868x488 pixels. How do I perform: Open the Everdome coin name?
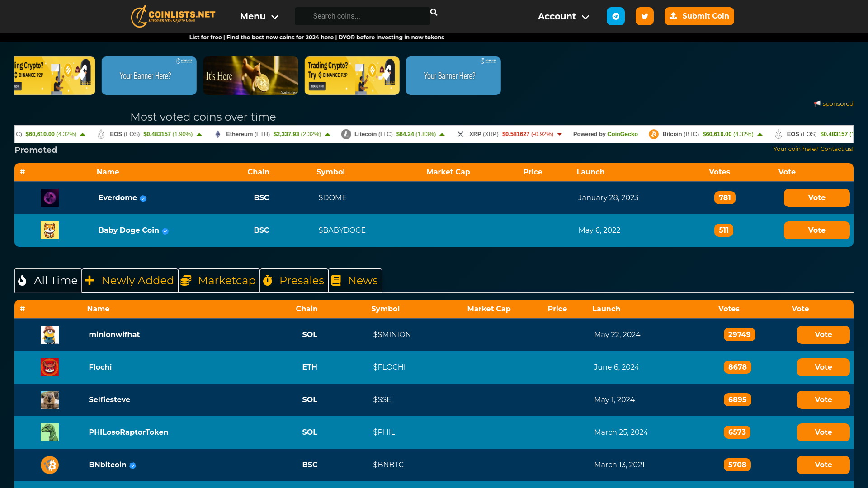(118, 198)
